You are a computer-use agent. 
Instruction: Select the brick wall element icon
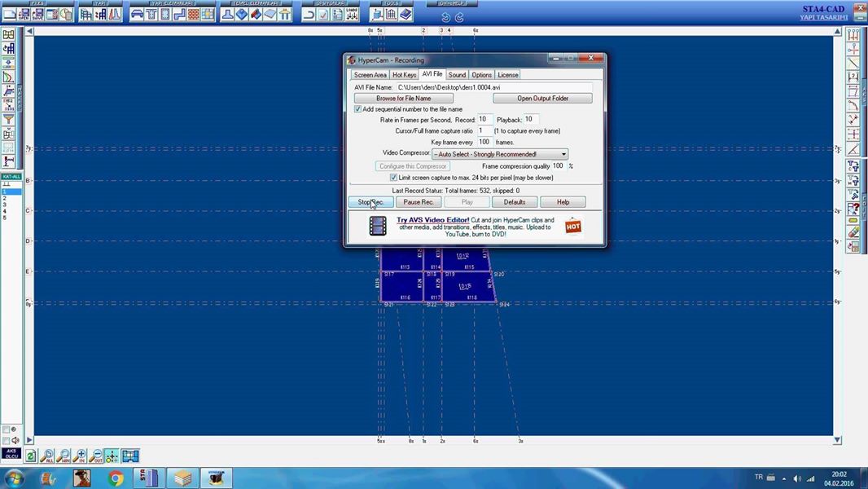coord(193,15)
